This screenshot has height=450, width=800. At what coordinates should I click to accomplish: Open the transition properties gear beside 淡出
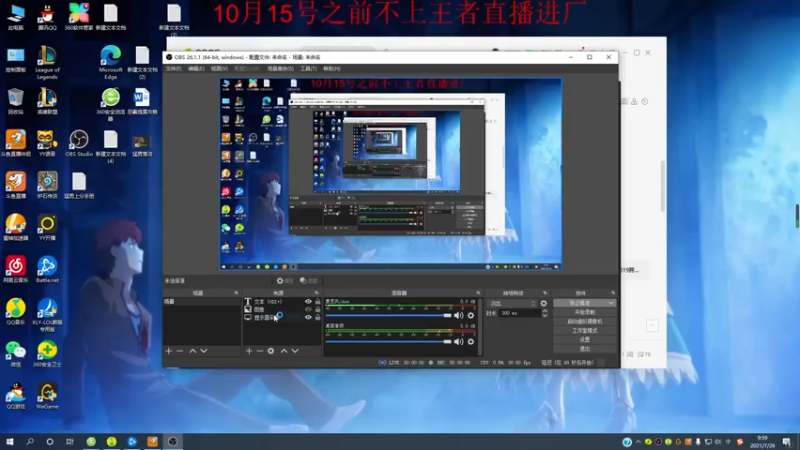coord(544,303)
